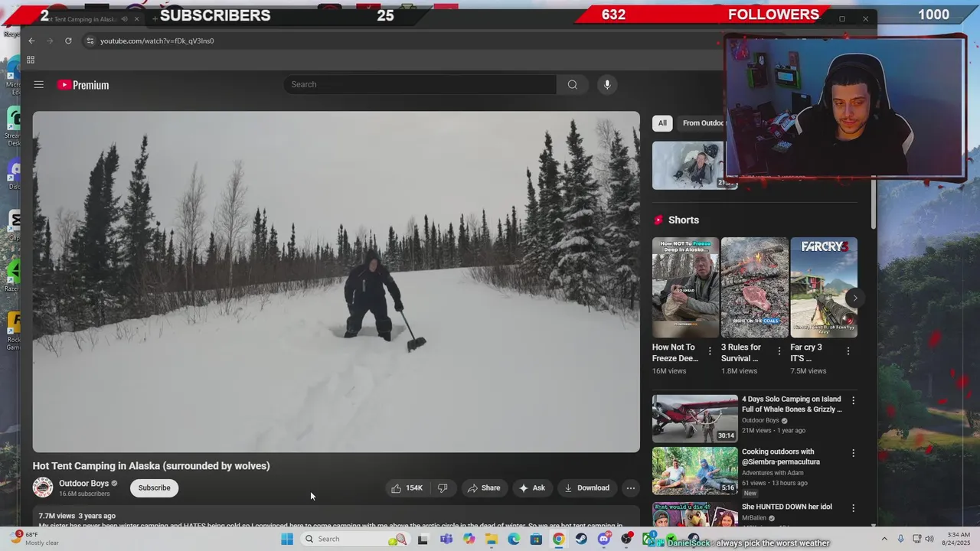Switch to Hot Tent Camping browser tab
The image size is (980, 551).
pos(84,19)
